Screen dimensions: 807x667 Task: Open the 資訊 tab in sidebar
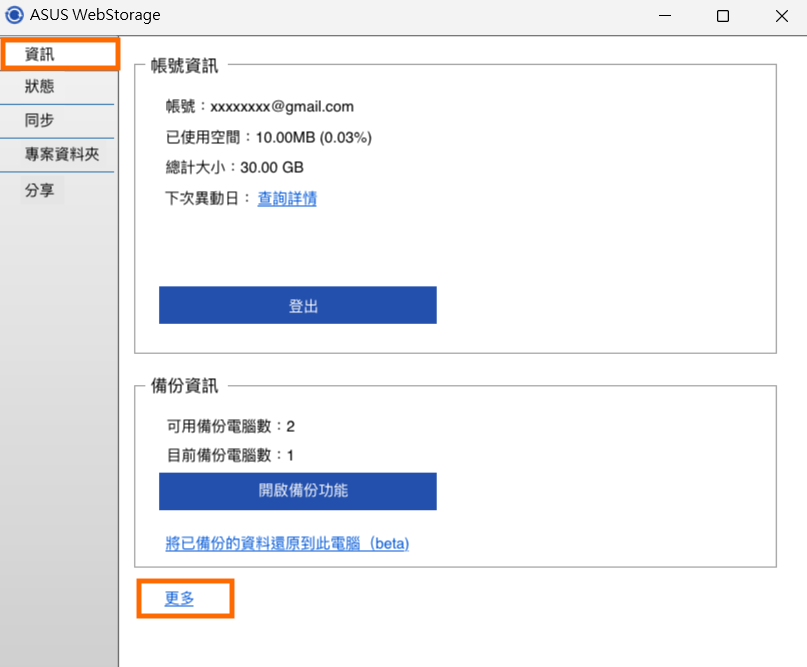pos(60,54)
